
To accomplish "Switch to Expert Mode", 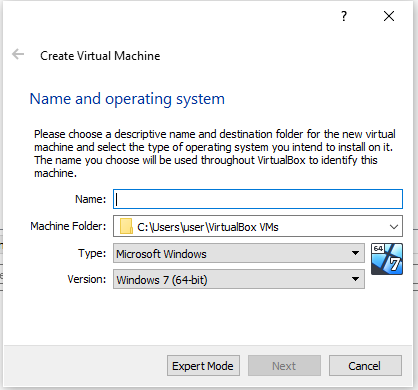I will tap(203, 366).
